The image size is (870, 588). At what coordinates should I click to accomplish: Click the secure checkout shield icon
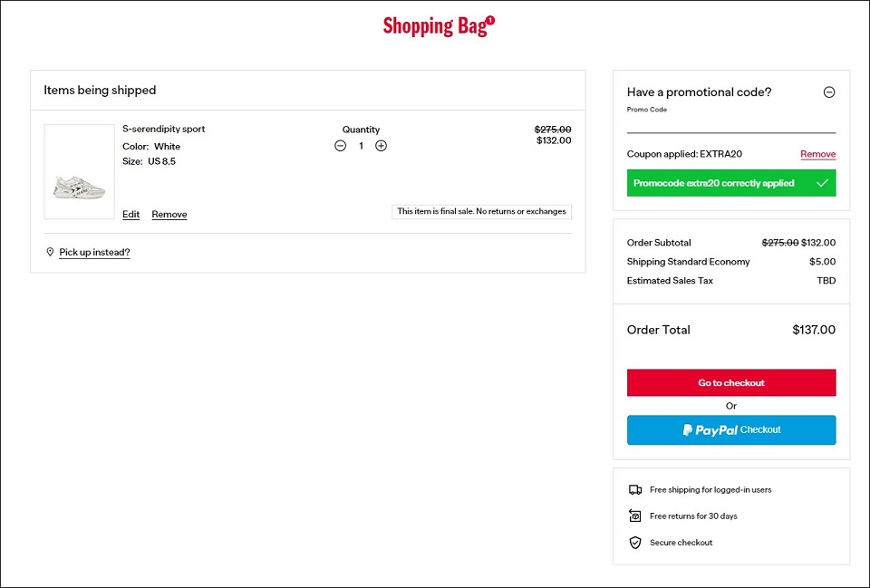point(635,543)
